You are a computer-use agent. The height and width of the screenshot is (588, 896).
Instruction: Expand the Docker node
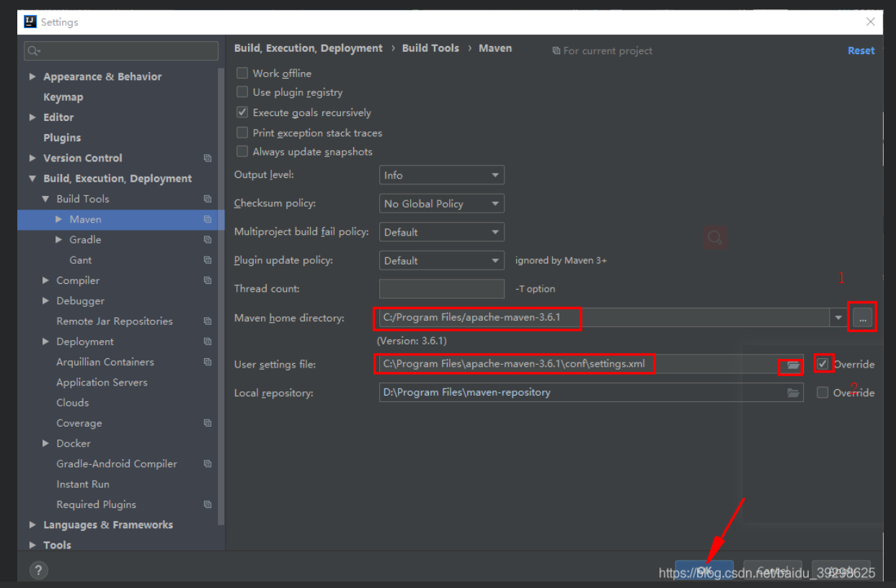coord(45,443)
